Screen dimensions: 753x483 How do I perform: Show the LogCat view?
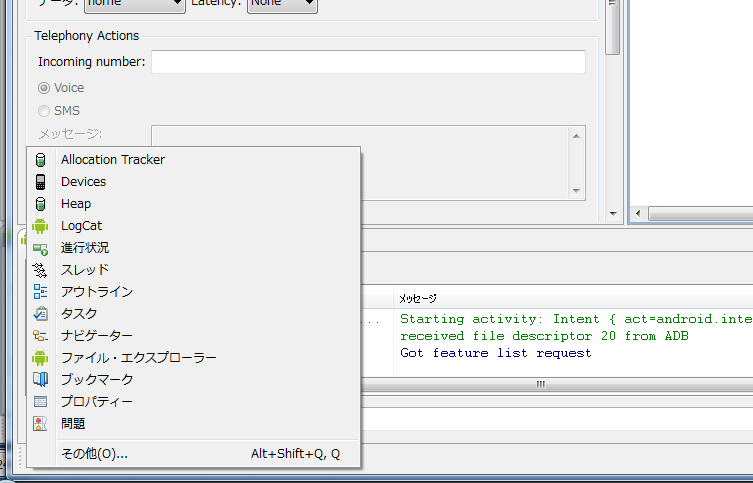[x=194, y=226]
